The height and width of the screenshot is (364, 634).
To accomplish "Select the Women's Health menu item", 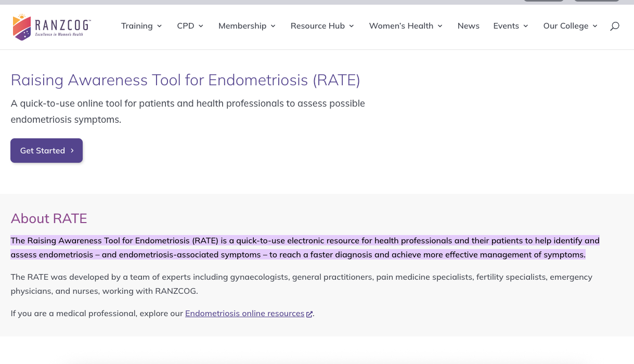I will pyautogui.click(x=401, y=25).
